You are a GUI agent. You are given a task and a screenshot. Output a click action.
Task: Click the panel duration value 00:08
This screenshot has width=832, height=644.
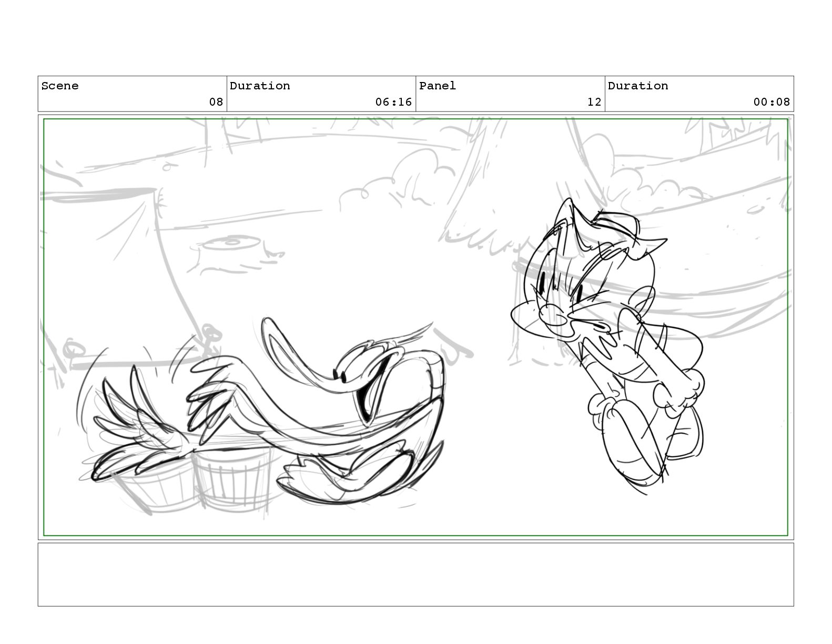772,102
